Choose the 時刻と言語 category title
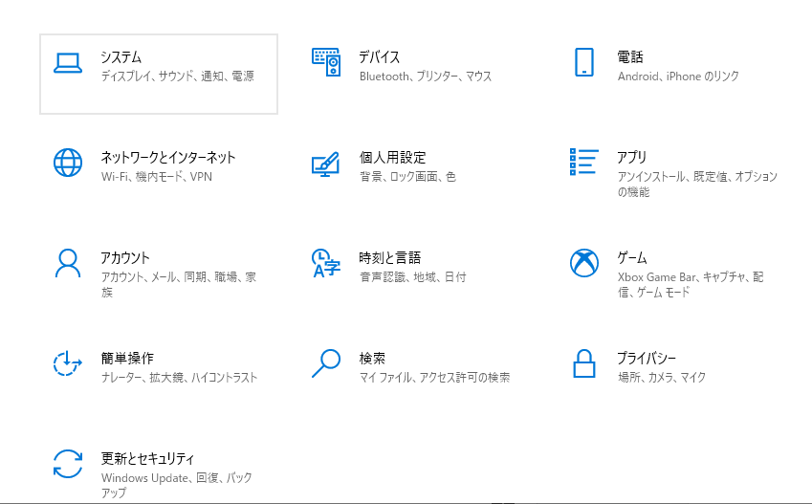Image resolution: width=812 pixels, height=504 pixels. point(390,257)
